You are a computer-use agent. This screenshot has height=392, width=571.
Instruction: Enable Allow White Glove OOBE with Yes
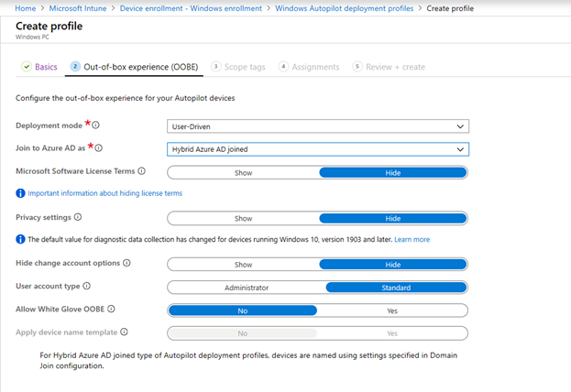pos(392,310)
